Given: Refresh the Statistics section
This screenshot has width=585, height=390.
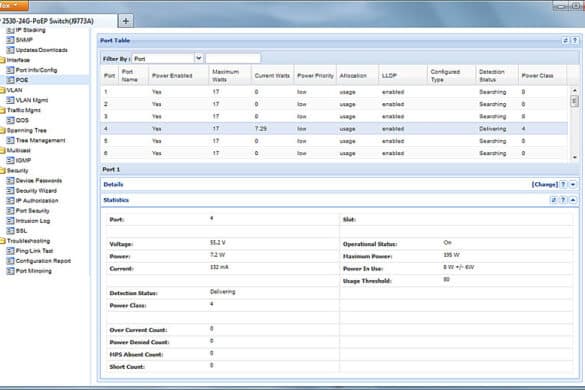Looking at the screenshot, I should click(x=554, y=200).
